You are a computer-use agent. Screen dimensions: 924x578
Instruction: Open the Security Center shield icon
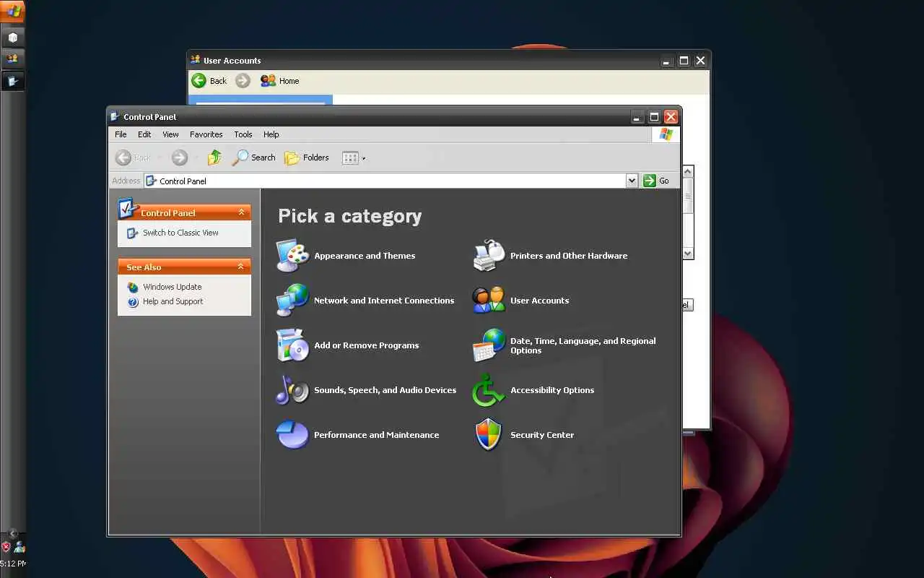click(489, 434)
